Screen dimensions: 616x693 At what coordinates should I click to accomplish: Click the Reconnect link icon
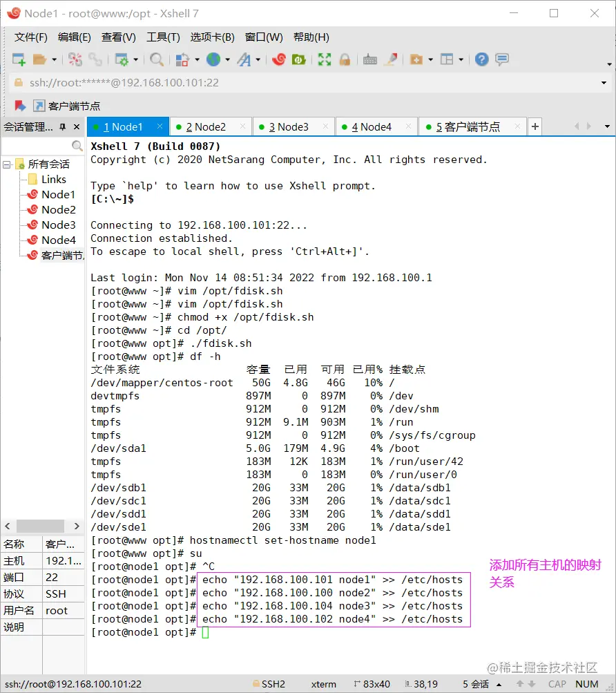(x=95, y=59)
